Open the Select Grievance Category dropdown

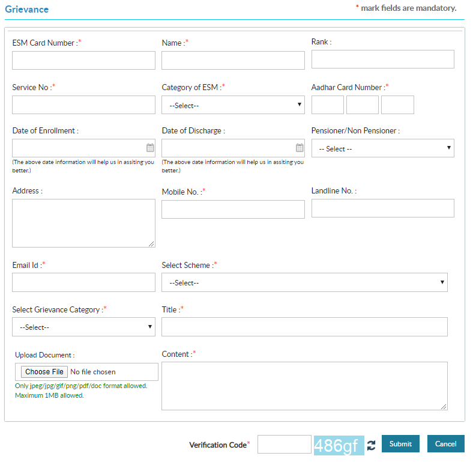tap(83, 327)
